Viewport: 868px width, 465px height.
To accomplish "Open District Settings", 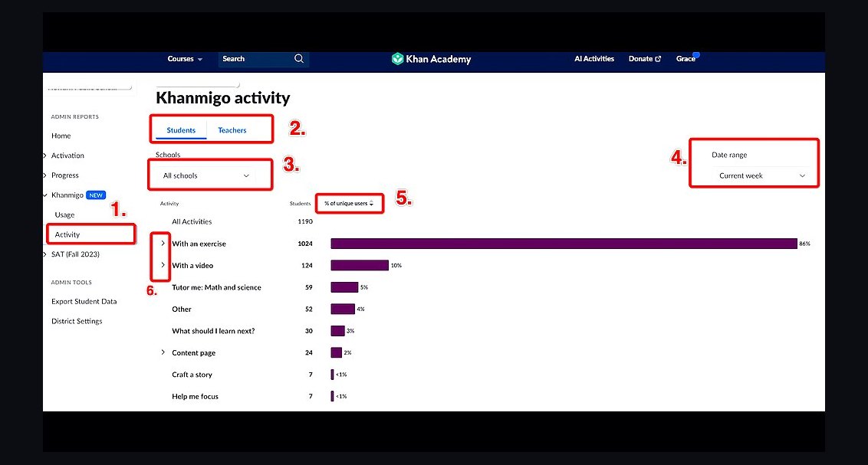I will click(77, 321).
